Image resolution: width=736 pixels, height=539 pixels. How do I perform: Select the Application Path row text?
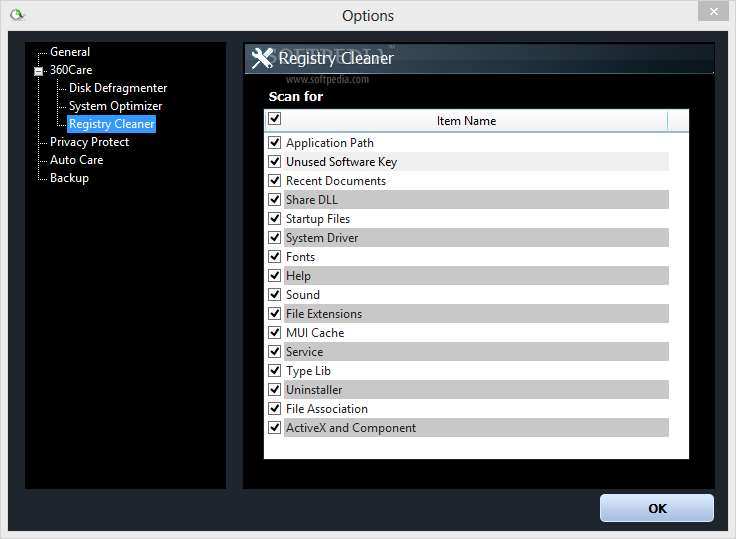[x=330, y=143]
